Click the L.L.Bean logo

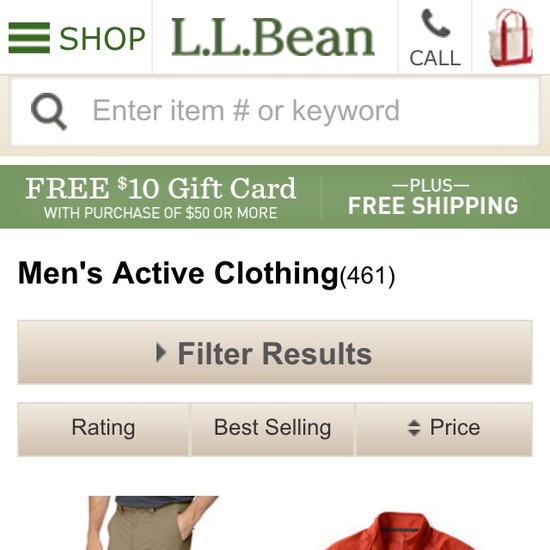coord(273,37)
